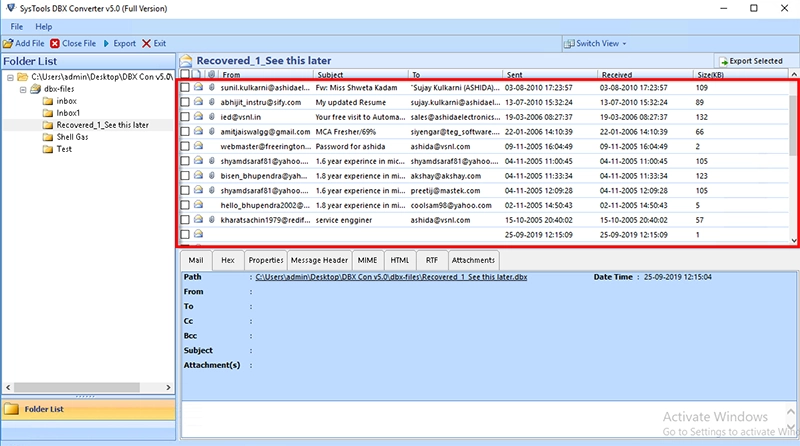Switch to the Properties tab
Viewport: 800px width, 446px height.
[266, 260]
